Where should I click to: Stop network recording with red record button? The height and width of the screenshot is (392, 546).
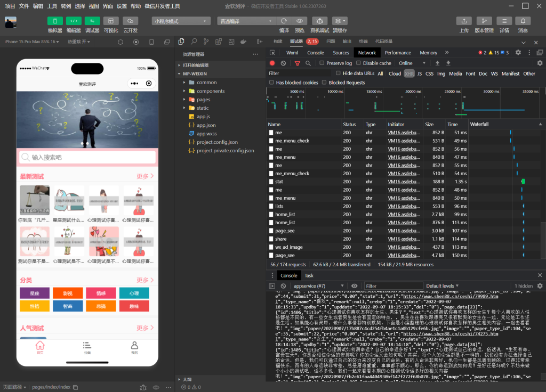point(272,63)
